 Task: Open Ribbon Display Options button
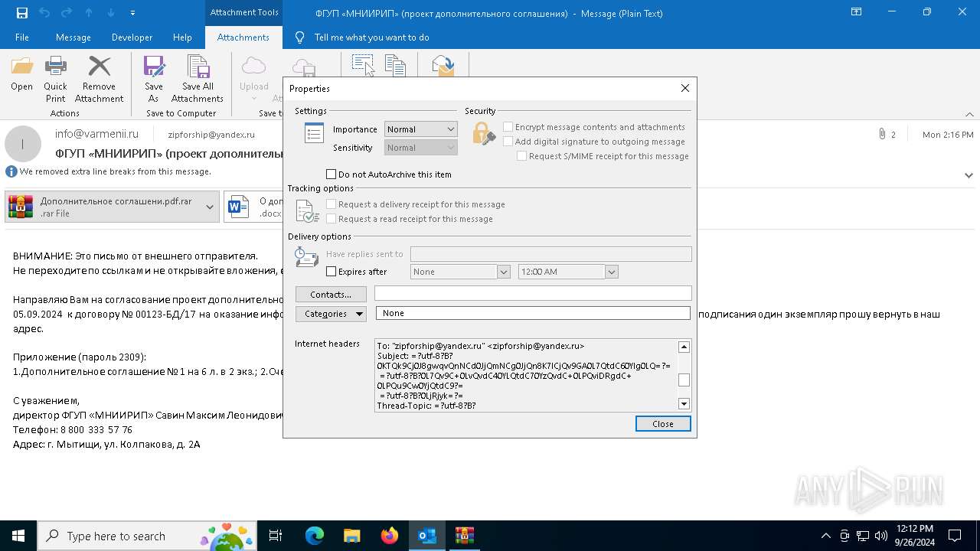857,12
